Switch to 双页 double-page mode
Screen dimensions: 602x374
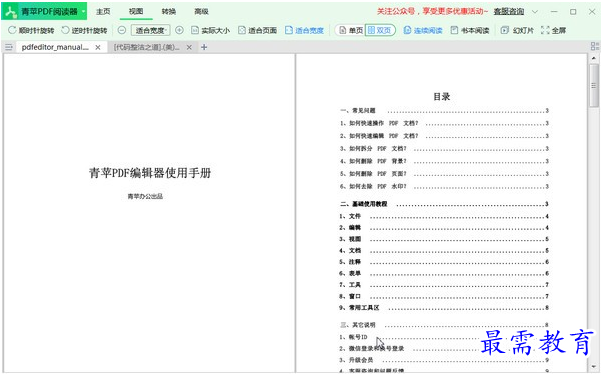pyautogui.click(x=380, y=30)
